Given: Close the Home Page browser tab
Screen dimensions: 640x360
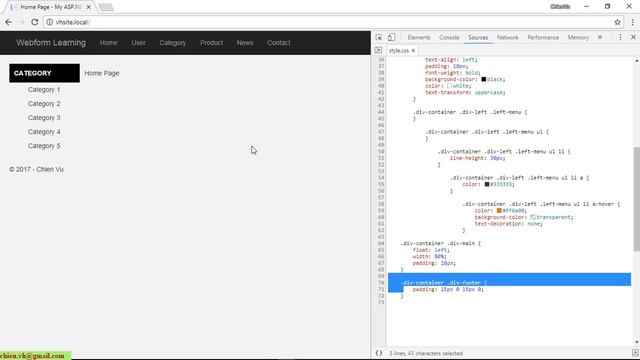Looking at the screenshot, I should coord(89,7).
